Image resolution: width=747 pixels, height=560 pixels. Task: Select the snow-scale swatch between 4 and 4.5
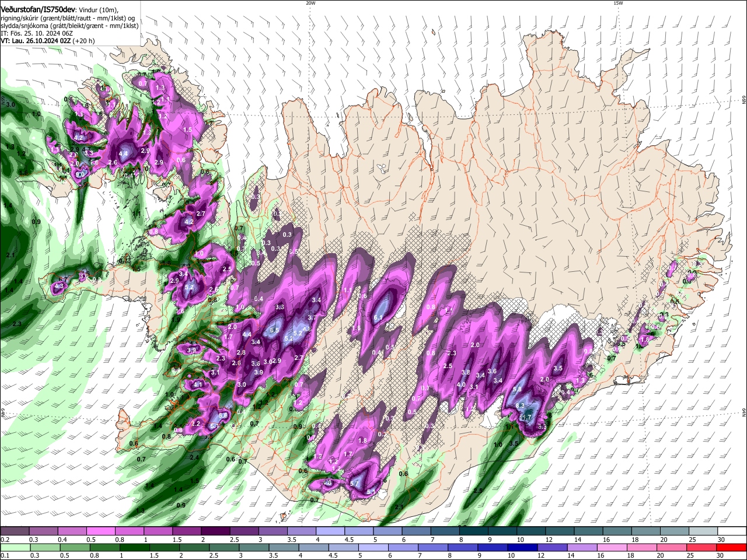330,531
